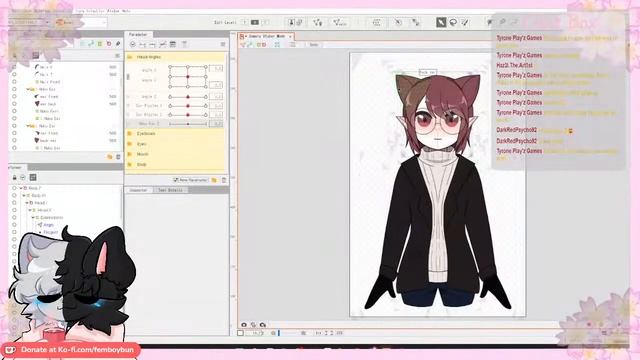Screen dimensions: 640x360
Task: Toggle visibility of 'back ear' part row
Action: [x=14, y=140]
